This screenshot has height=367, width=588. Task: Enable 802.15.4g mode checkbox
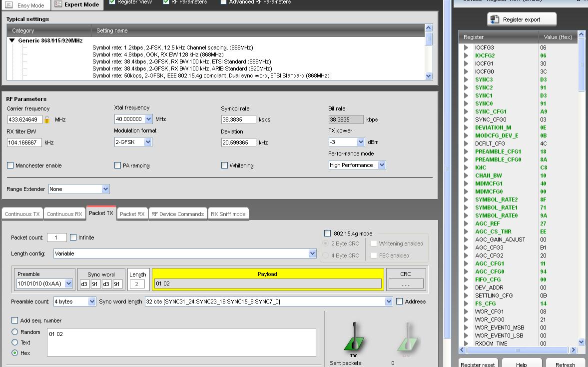(x=327, y=233)
